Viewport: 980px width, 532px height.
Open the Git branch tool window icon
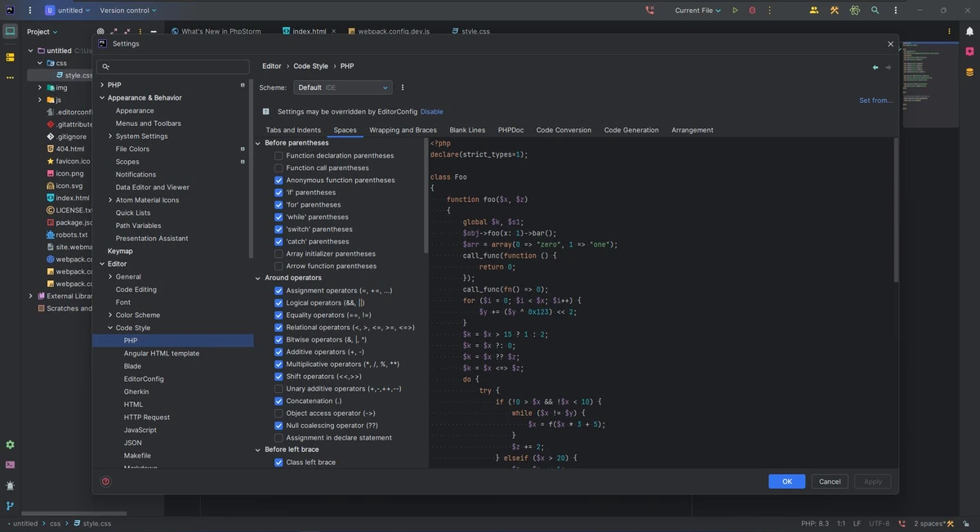coord(10,506)
